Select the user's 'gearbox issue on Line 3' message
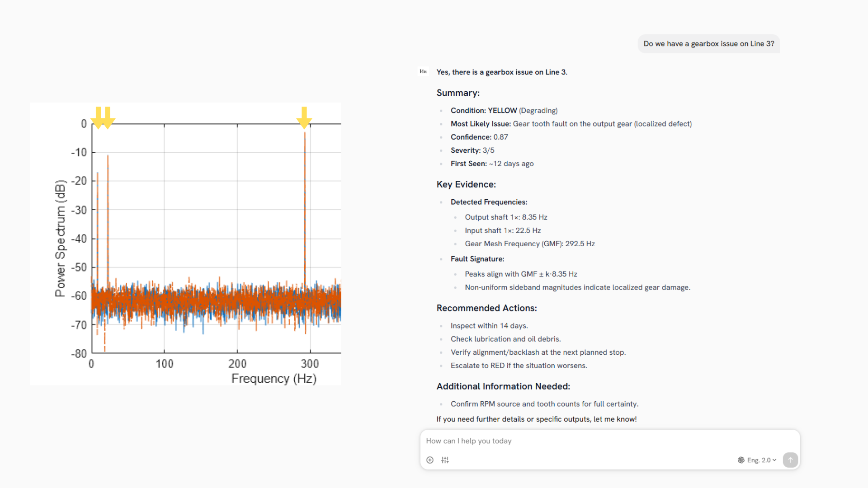The image size is (868, 488). (708, 44)
